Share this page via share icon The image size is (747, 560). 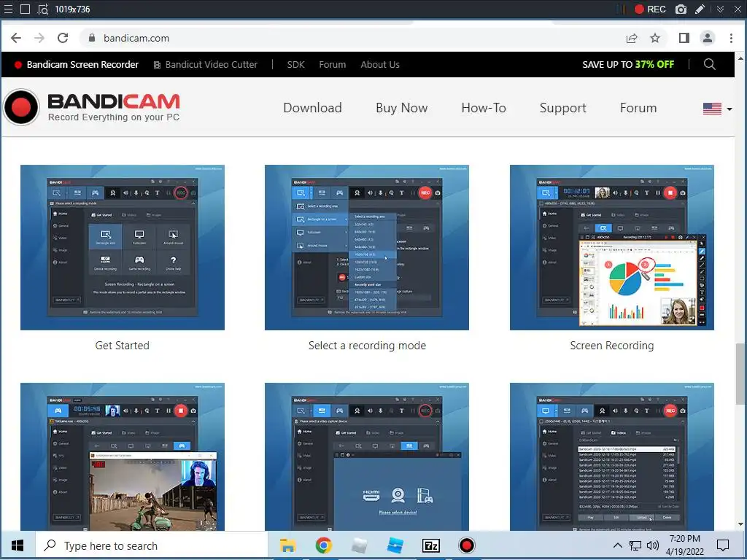click(x=632, y=38)
